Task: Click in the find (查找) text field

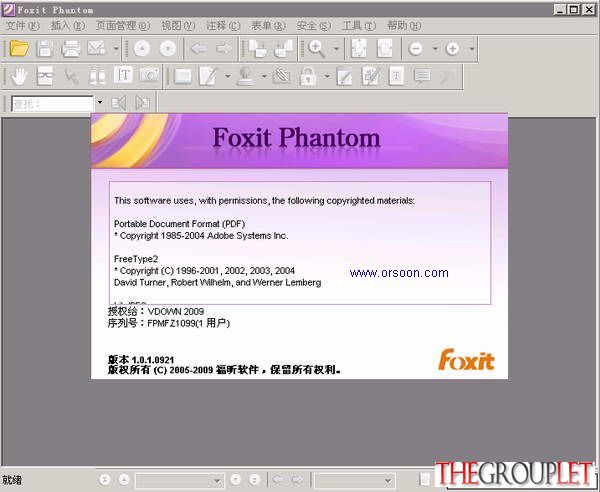Action: [x=52, y=104]
